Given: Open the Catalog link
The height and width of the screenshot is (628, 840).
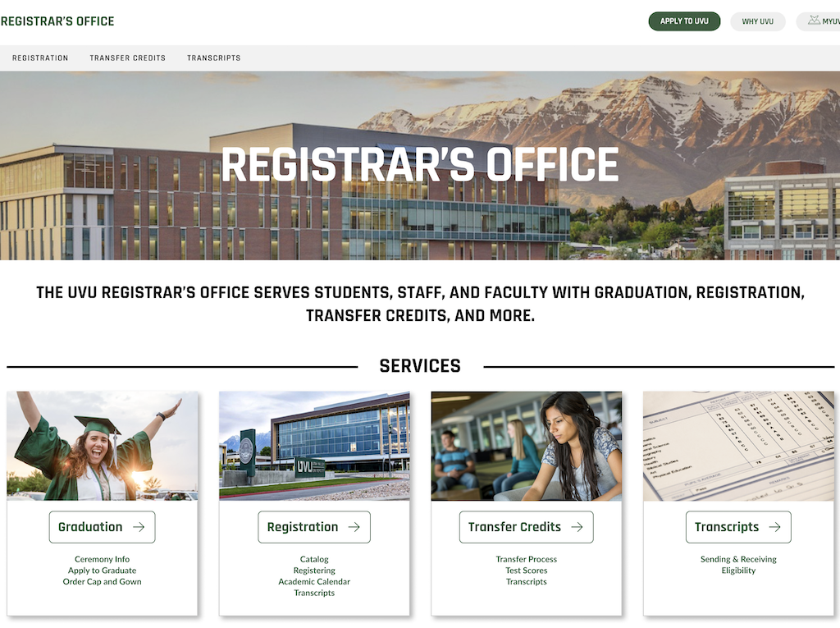Looking at the screenshot, I should [x=314, y=559].
